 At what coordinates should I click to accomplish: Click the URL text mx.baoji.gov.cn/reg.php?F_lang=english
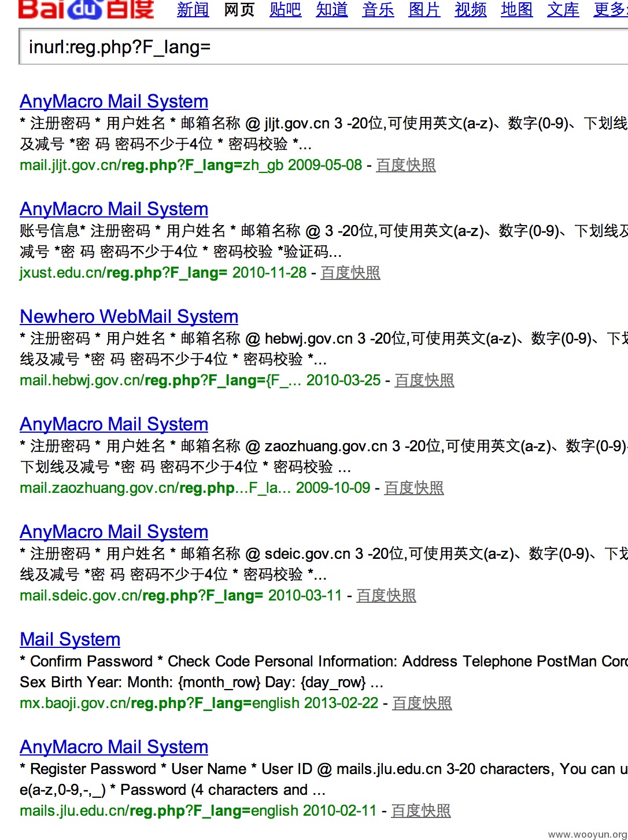click(x=160, y=703)
